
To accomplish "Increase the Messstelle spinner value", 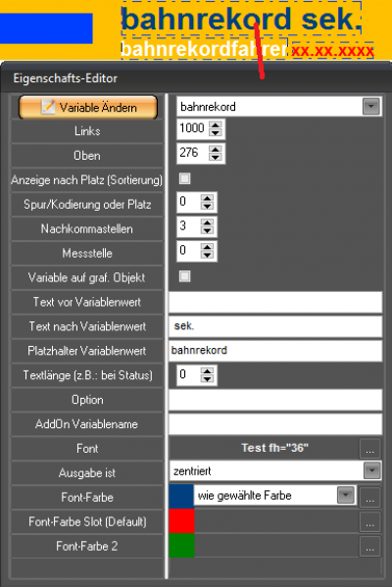I will 207,247.
